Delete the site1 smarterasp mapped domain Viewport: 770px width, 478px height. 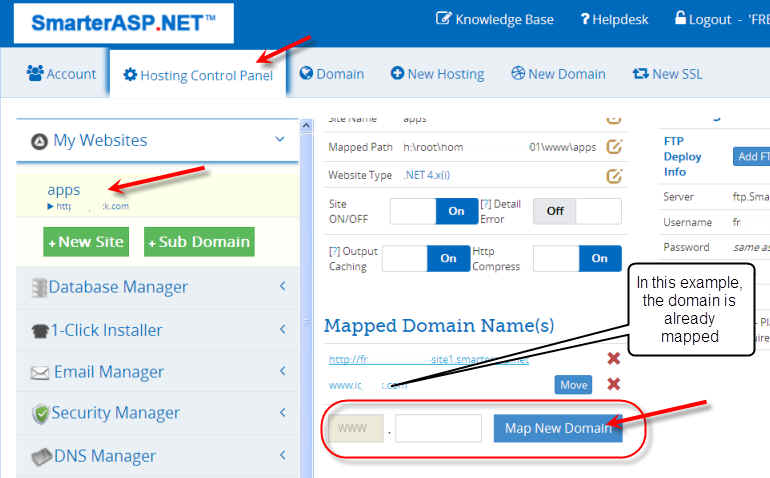(x=613, y=358)
